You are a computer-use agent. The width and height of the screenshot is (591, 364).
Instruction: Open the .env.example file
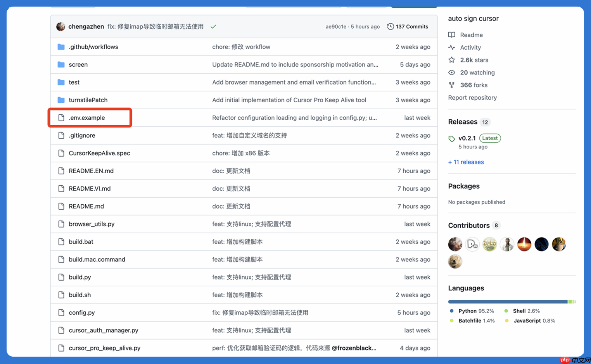click(x=87, y=118)
